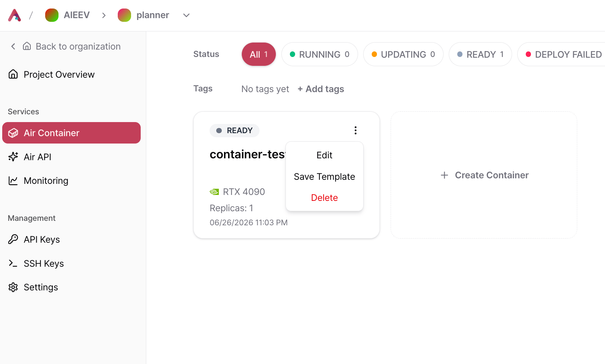Go back to organization link

click(x=78, y=46)
